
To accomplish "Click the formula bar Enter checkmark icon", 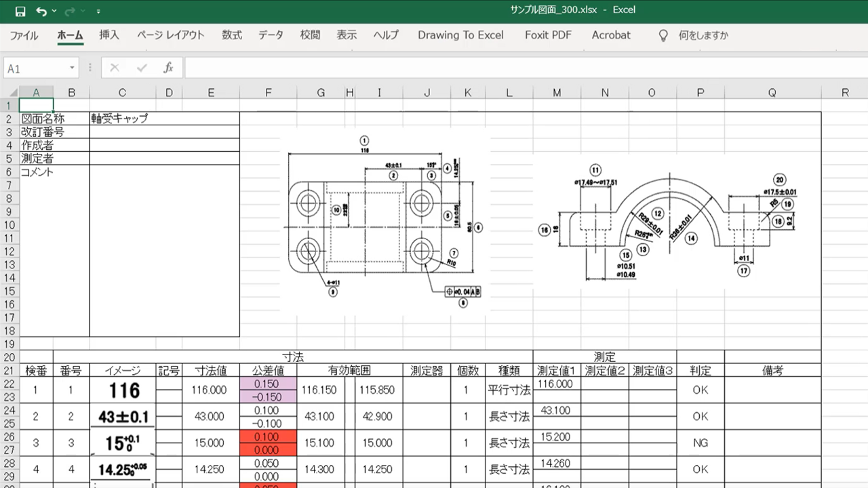I will [142, 68].
